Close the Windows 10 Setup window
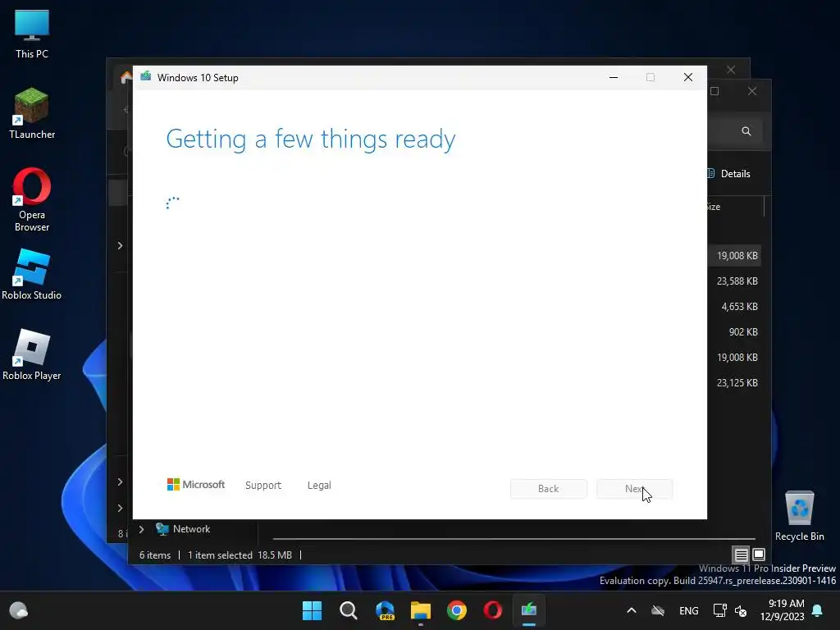This screenshot has width=840, height=630. 688,77
